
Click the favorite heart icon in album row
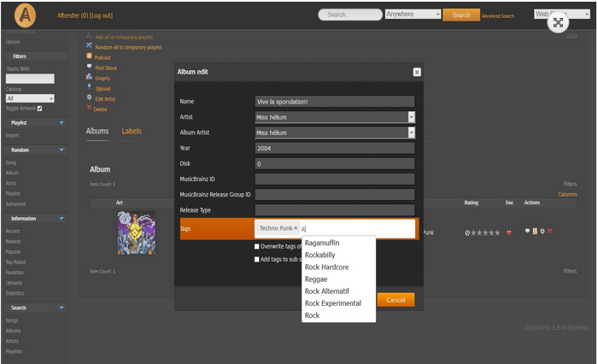point(509,232)
